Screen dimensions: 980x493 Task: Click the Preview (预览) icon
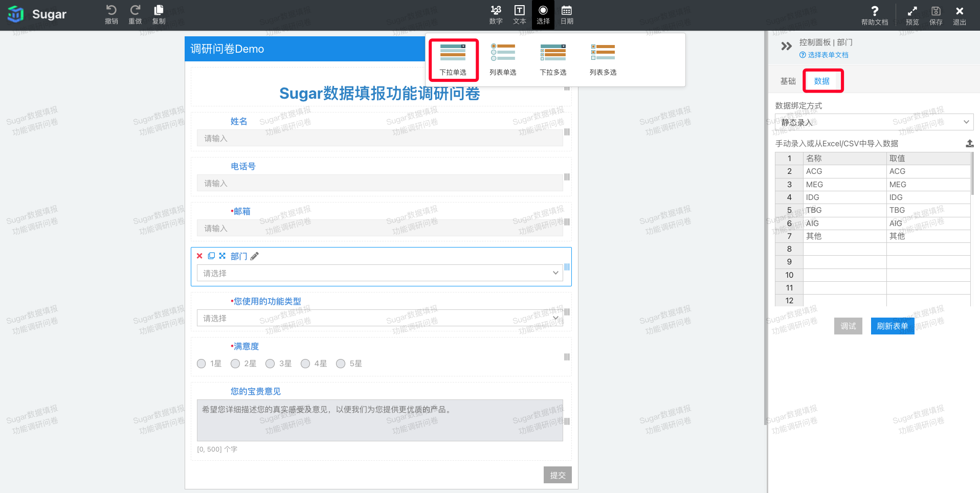[912, 15]
